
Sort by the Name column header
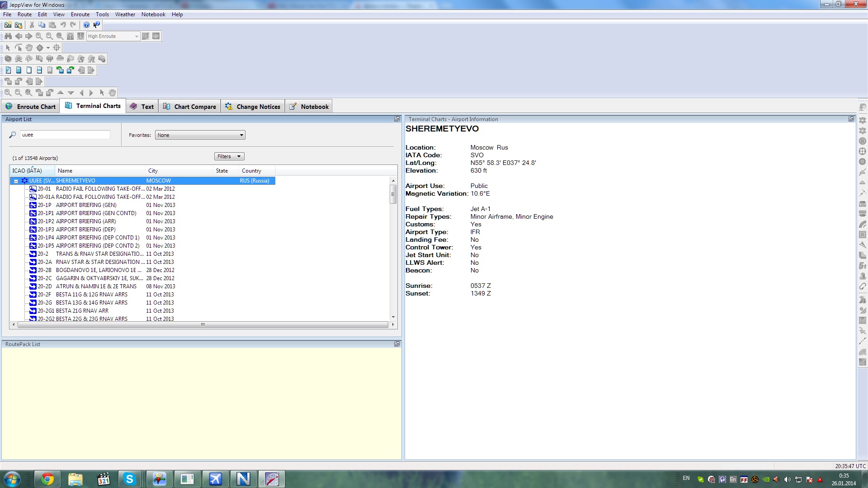(x=100, y=171)
